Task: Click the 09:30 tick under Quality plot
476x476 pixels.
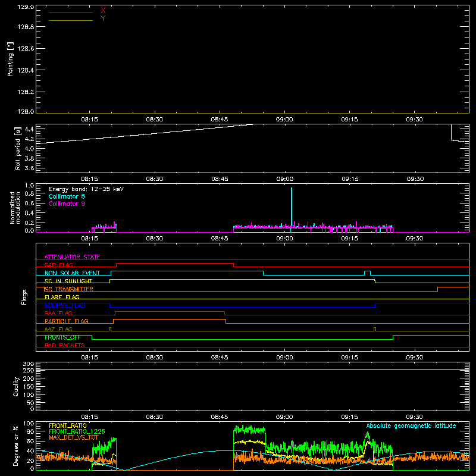Action: (x=414, y=417)
